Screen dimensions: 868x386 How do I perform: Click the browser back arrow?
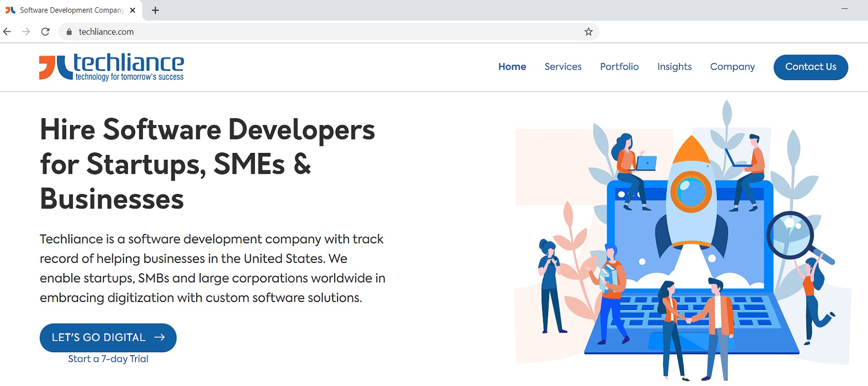7,32
